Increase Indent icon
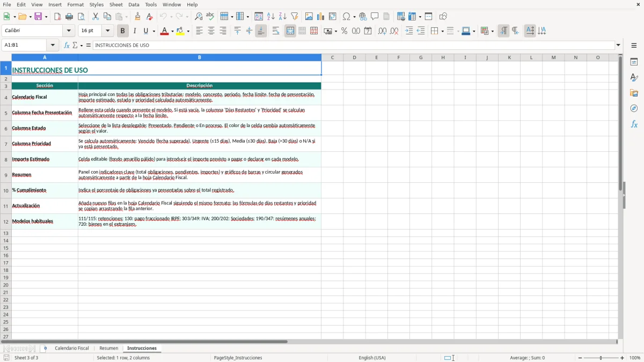The height and width of the screenshot is (362, 644). click(409, 31)
